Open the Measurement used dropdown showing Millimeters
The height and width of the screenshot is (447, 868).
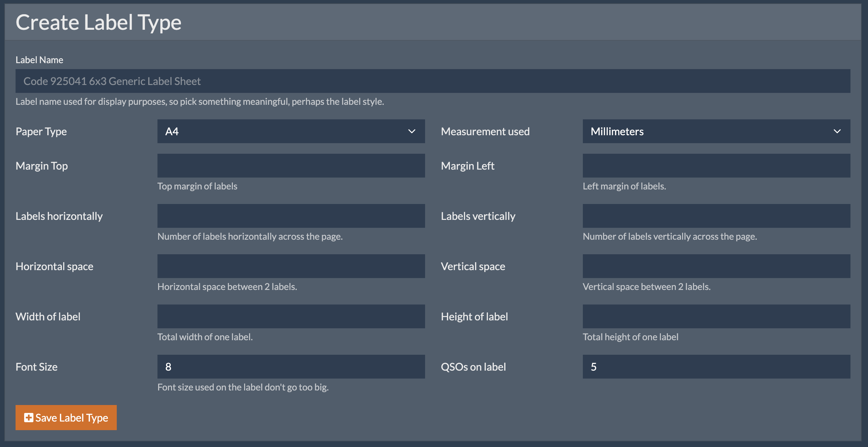point(716,131)
